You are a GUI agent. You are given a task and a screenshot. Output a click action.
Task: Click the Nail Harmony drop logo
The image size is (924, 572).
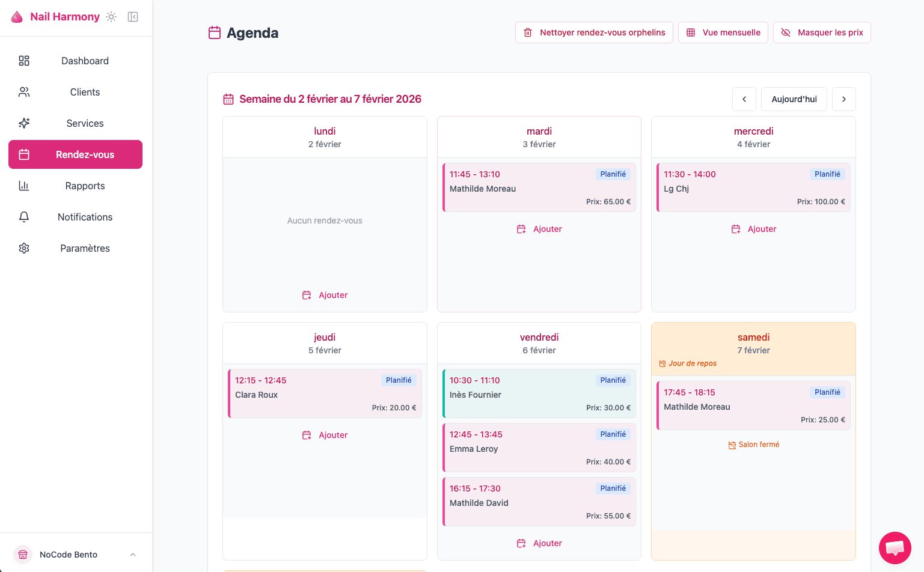[x=17, y=16]
